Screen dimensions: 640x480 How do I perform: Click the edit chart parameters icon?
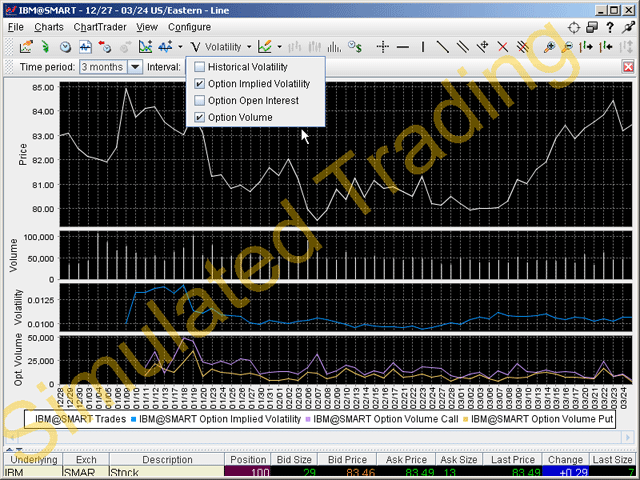[26, 47]
